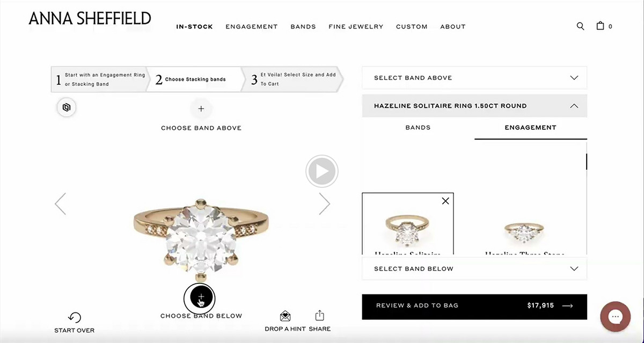Open the chat bubble widget
Screen dimensions: 644x343
point(615,317)
